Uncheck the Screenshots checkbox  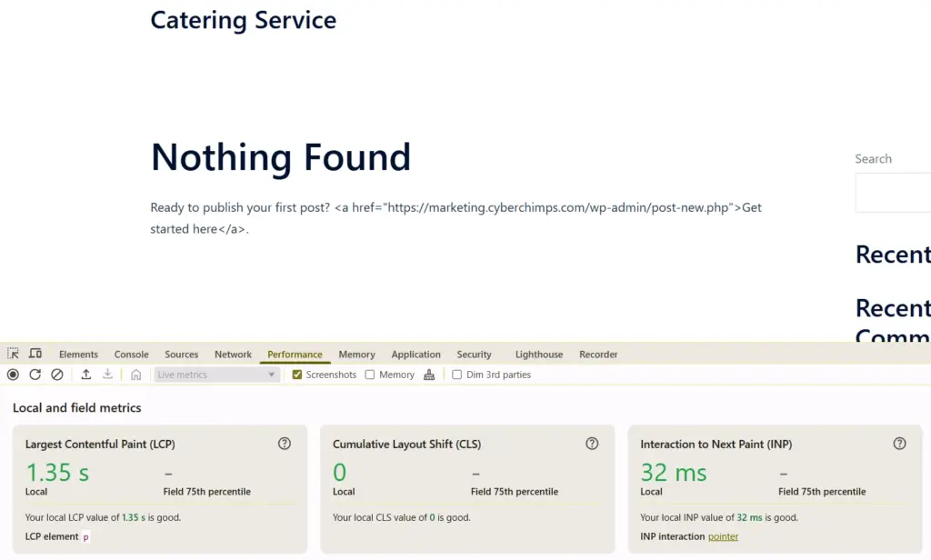tap(297, 375)
